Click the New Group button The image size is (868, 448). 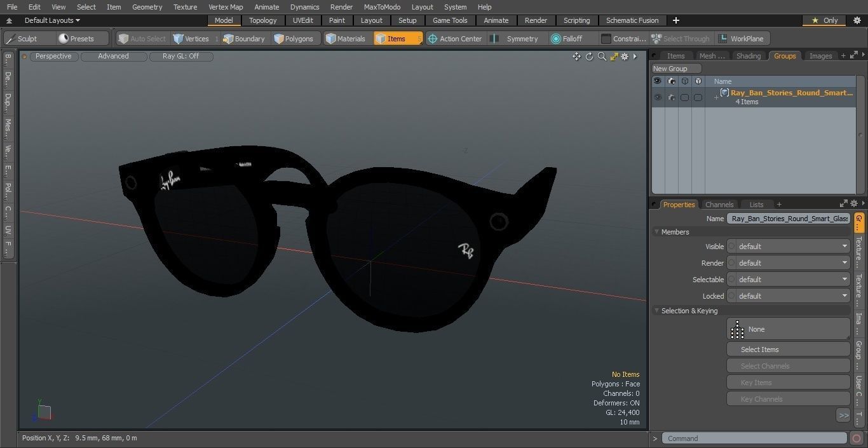(675, 69)
